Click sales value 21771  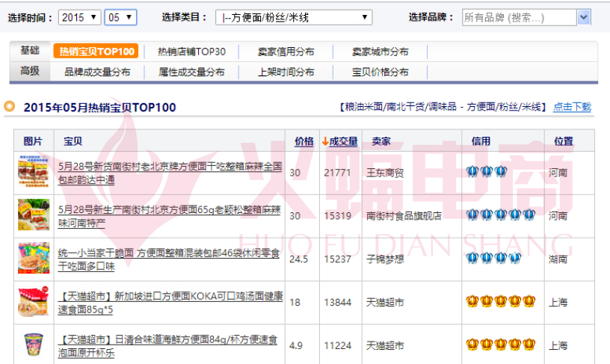(337, 173)
